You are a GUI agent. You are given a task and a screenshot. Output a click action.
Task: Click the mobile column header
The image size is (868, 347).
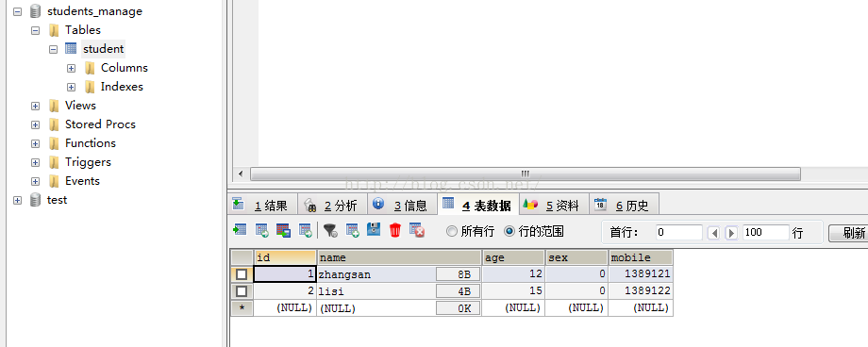click(x=641, y=257)
